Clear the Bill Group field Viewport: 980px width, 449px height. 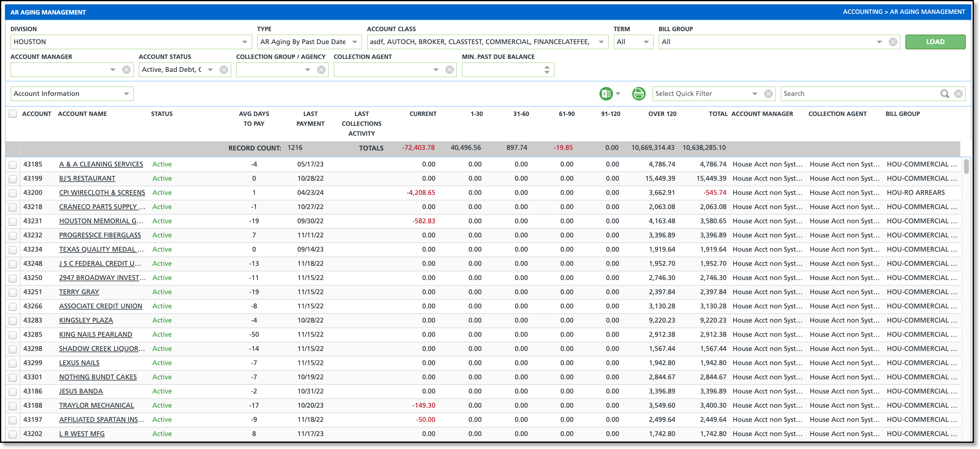pos(893,42)
